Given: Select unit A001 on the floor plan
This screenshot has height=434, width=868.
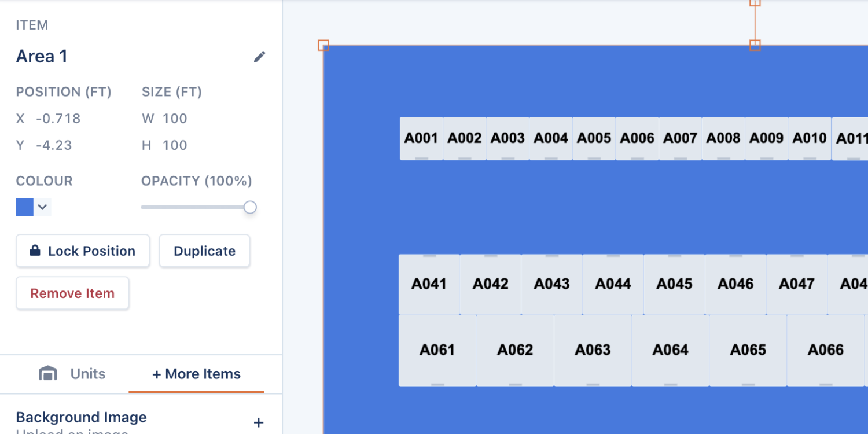Looking at the screenshot, I should point(421,138).
